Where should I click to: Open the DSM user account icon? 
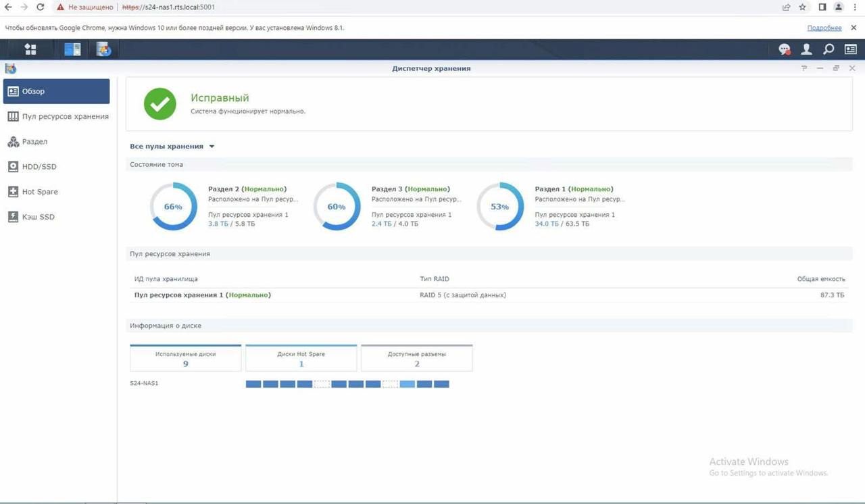click(x=806, y=49)
